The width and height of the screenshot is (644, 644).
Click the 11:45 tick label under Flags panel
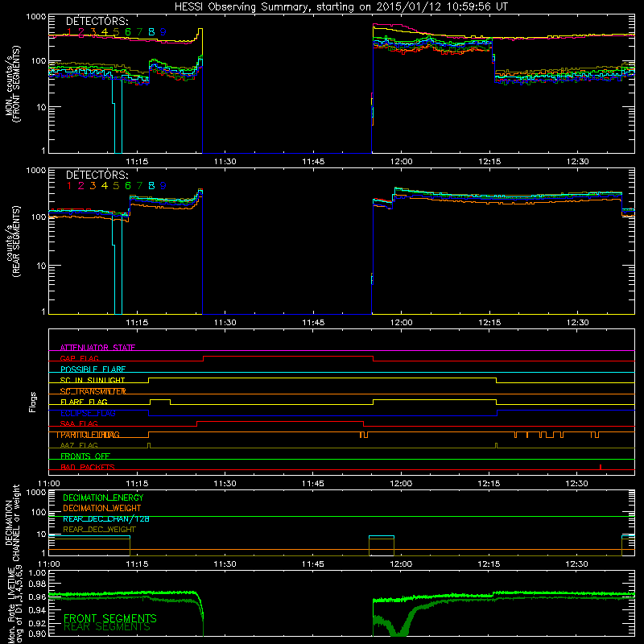[x=312, y=484]
